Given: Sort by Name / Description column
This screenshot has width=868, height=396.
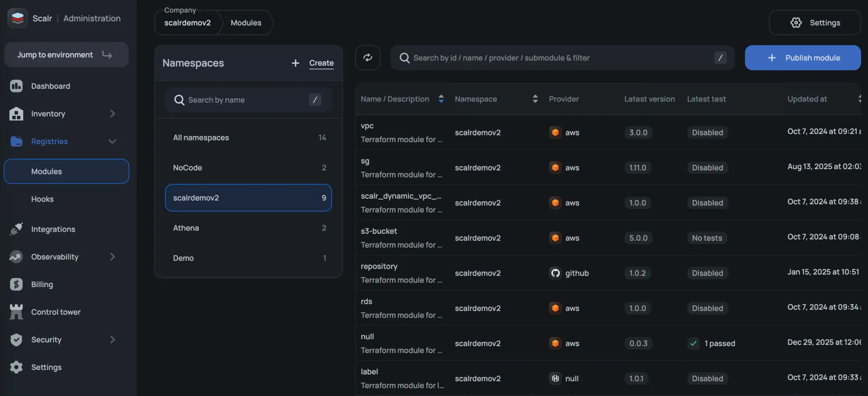Looking at the screenshot, I should (x=441, y=99).
